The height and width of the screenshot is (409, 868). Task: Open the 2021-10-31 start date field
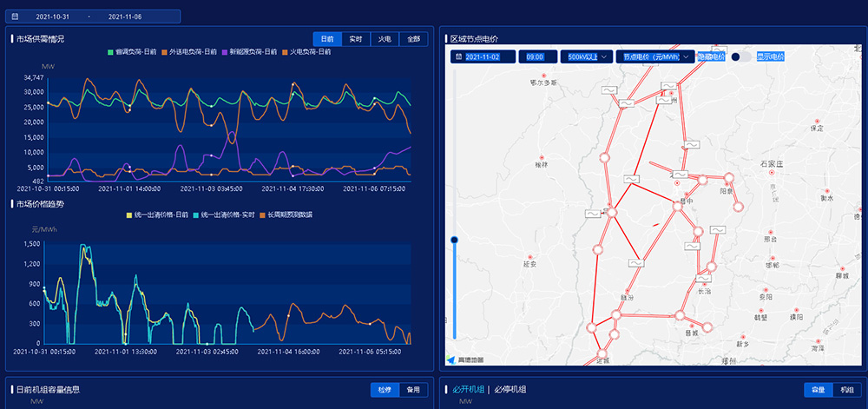coord(53,16)
